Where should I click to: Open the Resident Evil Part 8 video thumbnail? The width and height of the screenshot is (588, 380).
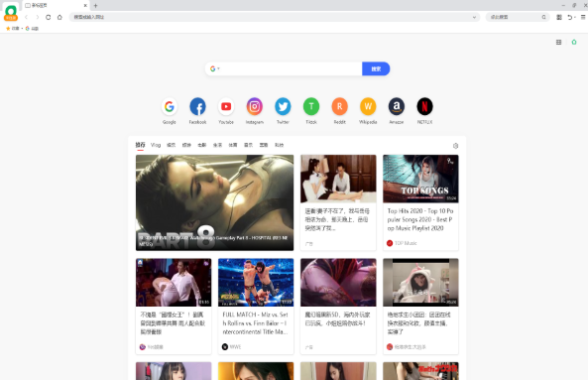click(x=214, y=202)
